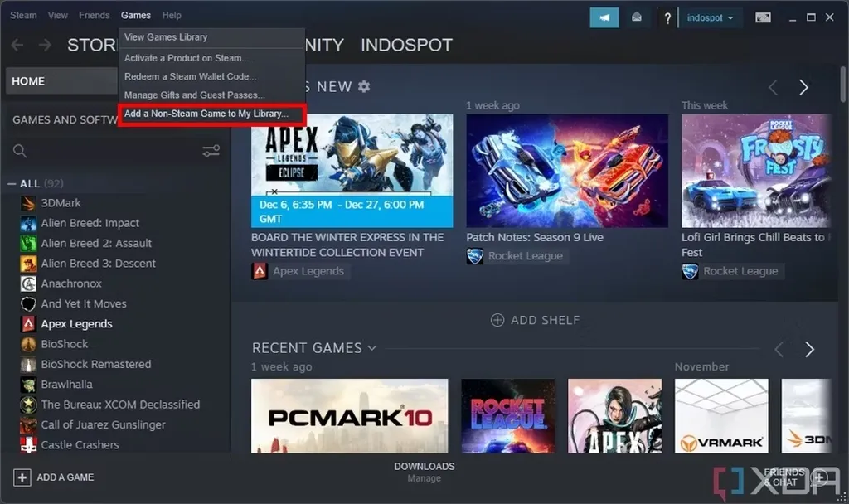Open the Friends menu
849x504 pixels.
click(95, 15)
